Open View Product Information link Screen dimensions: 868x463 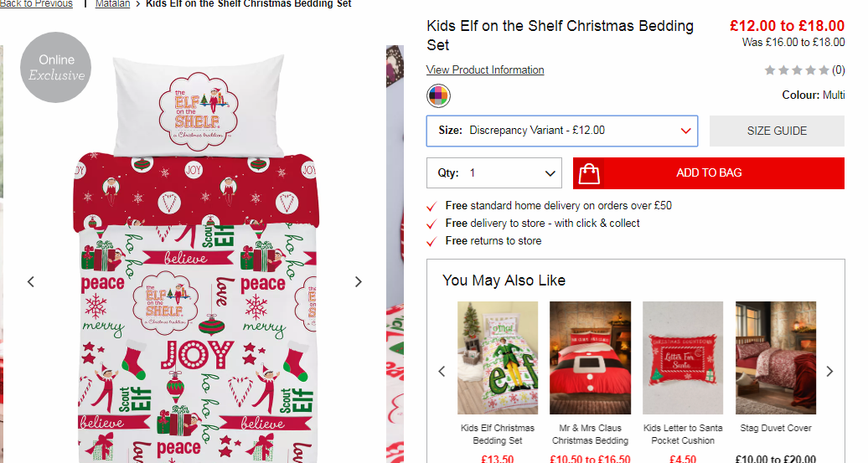[x=485, y=69]
